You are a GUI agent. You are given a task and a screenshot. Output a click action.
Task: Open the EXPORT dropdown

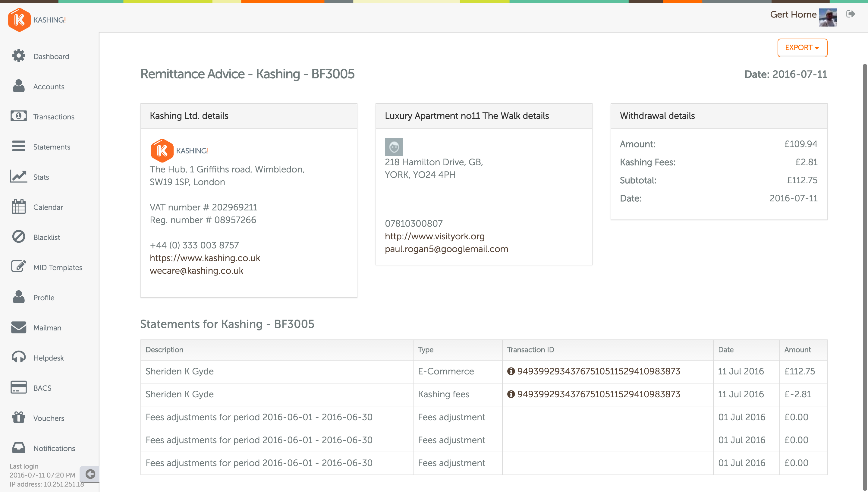pyautogui.click(x=802, y=48)
